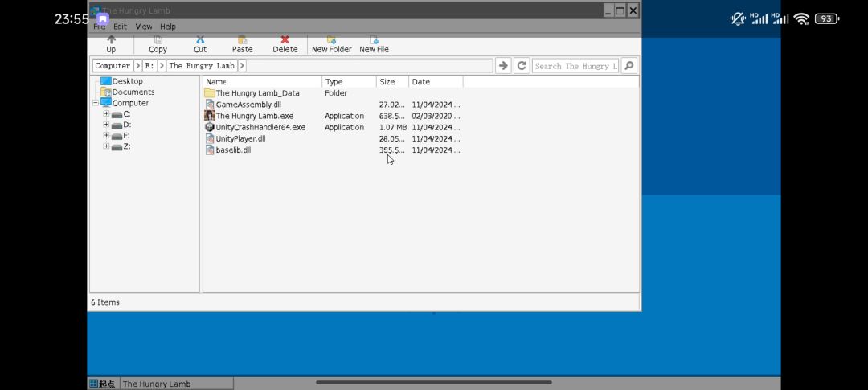
Task: Click the Paste toolbar icon
Action: (242, 40)
